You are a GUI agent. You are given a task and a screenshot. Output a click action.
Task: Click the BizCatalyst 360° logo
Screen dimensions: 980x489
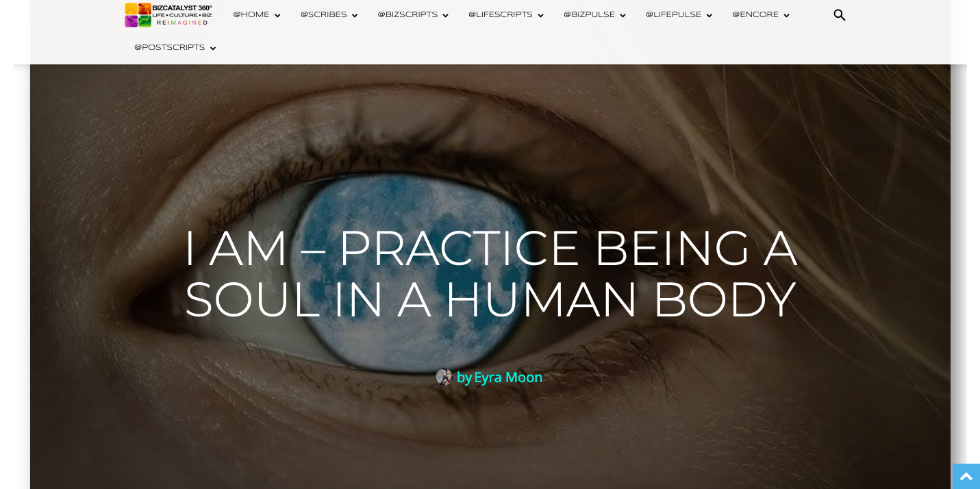168,15
